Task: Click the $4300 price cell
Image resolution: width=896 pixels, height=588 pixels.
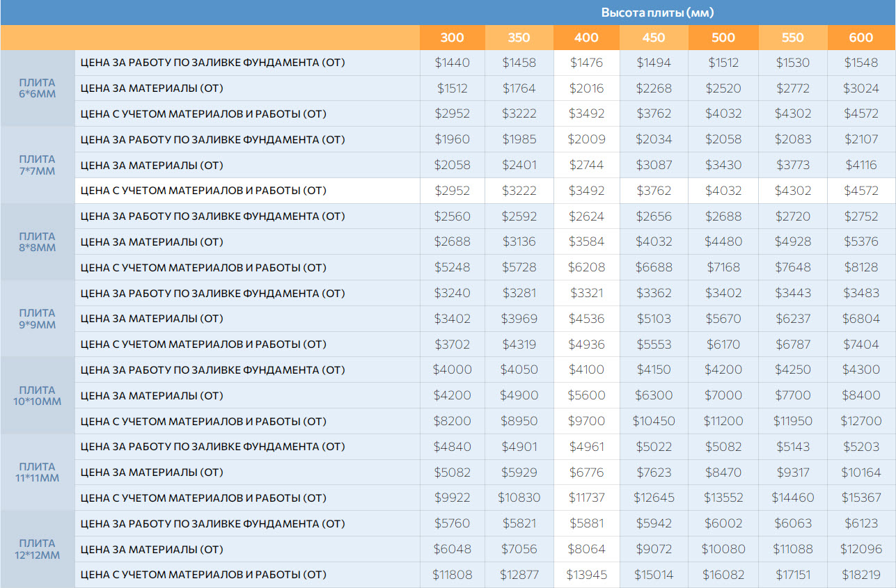Action: point(861,370)
